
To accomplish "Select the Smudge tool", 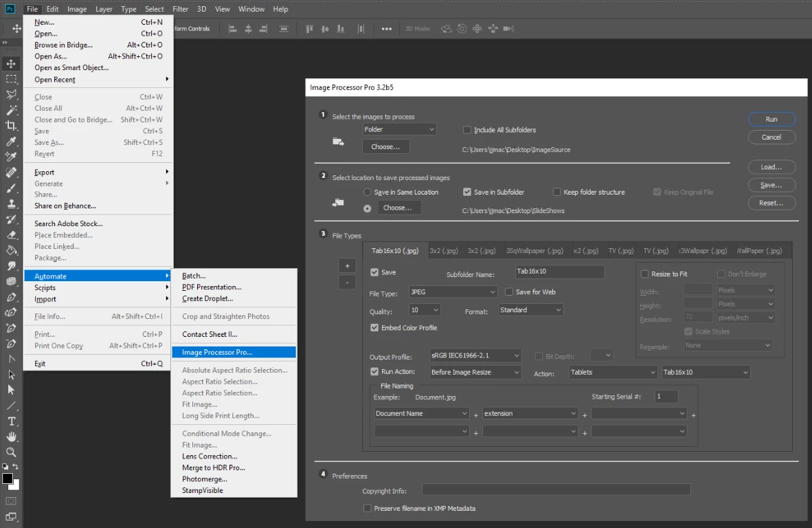I will (x=11, y=266).
